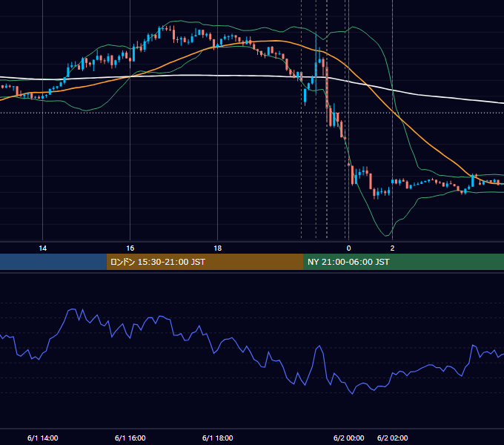The image size is (504, 445).
Task: Click the 6/2 00:00 date label
Action: (x=349, y=438)
